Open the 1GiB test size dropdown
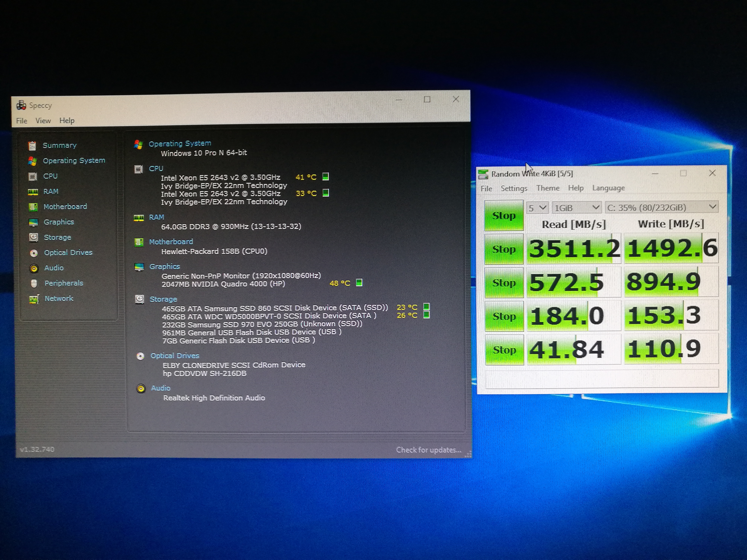The height and width of the screenshot is (560, 747). 577,208
